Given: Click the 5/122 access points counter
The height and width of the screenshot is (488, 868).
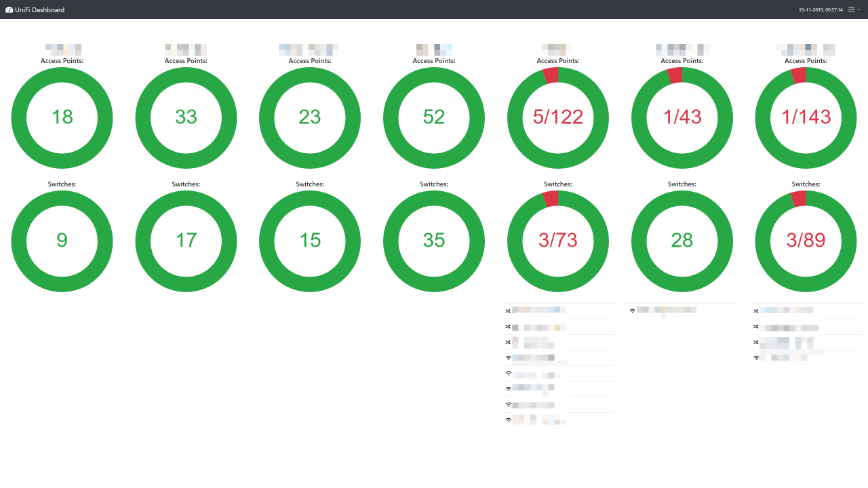Looking at the screenshot, I should coord(557,117).
